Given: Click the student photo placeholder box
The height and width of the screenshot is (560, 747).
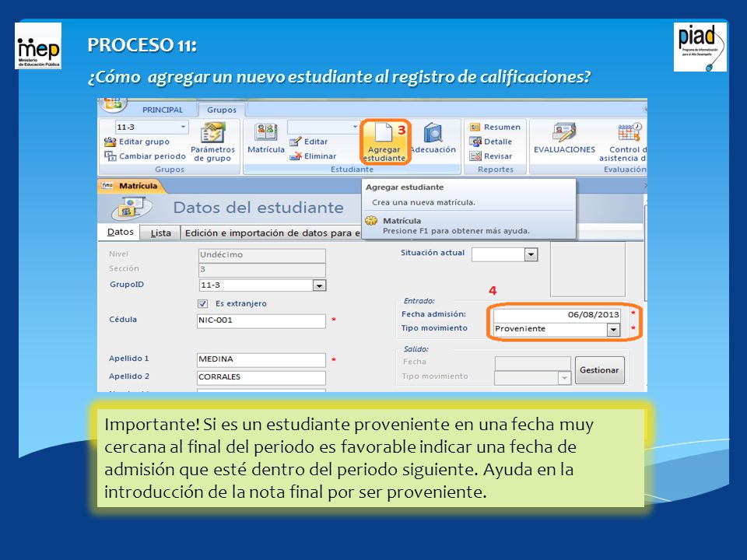Looking at the screenshot, I should click(x=587, y=268).
